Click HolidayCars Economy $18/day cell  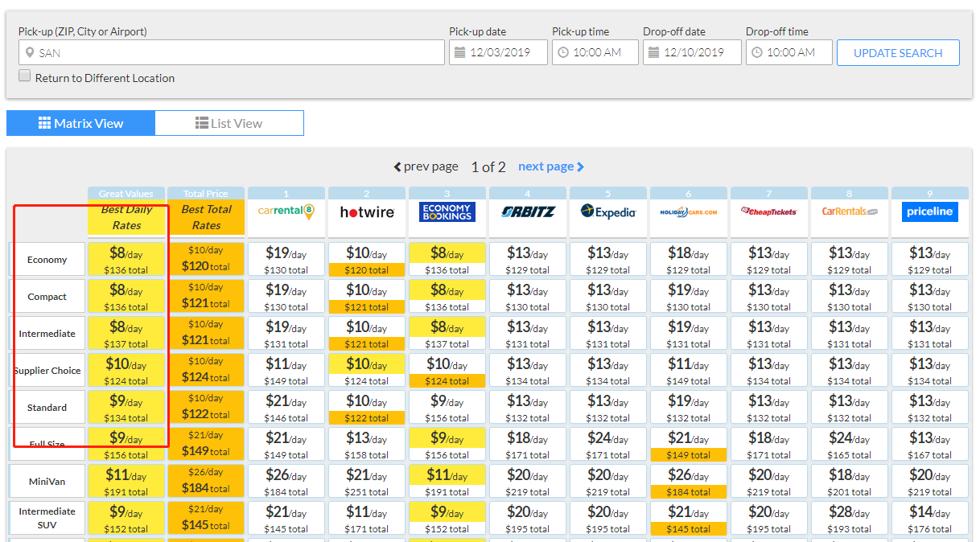pos(689,260)
